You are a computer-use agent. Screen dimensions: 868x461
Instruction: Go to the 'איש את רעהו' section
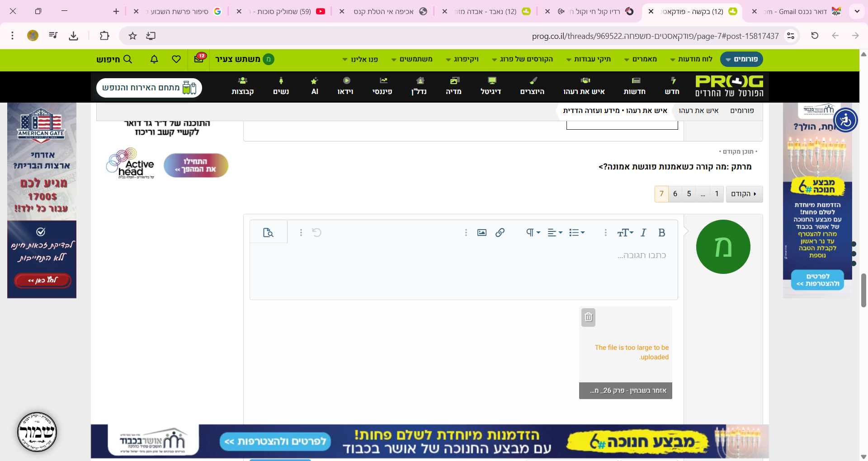point(584,86)
